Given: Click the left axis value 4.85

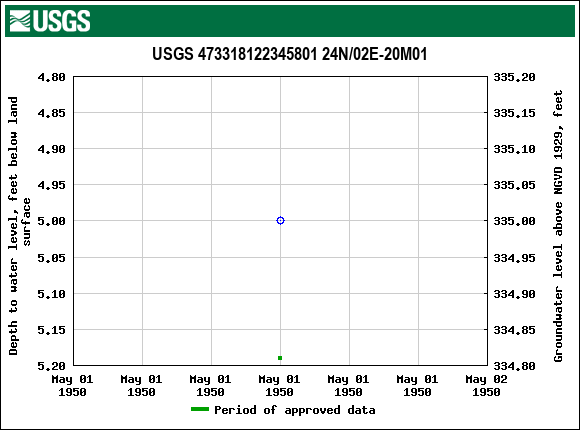Looking at the screenshot, I should [x=51, y=113].
